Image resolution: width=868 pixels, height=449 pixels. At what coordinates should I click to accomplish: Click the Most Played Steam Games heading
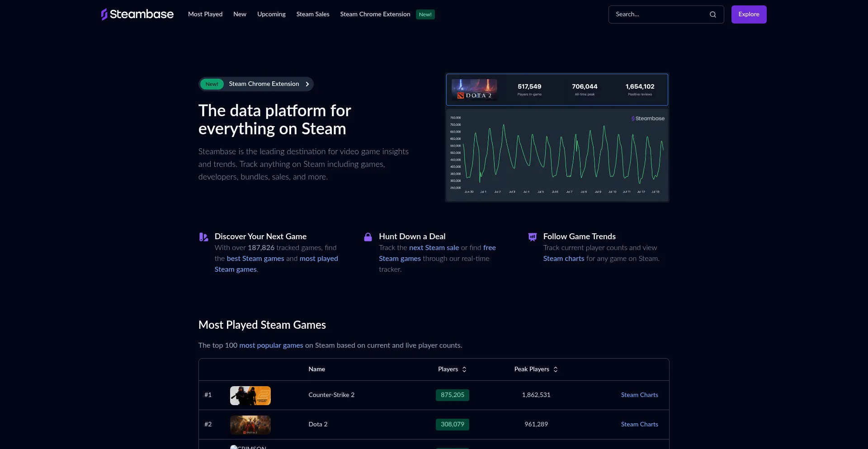click(x=262, y=325)
